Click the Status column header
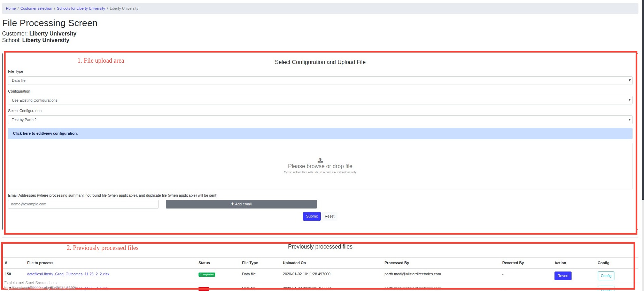Viewport: 644px width, 291px height. coord(204,263)
